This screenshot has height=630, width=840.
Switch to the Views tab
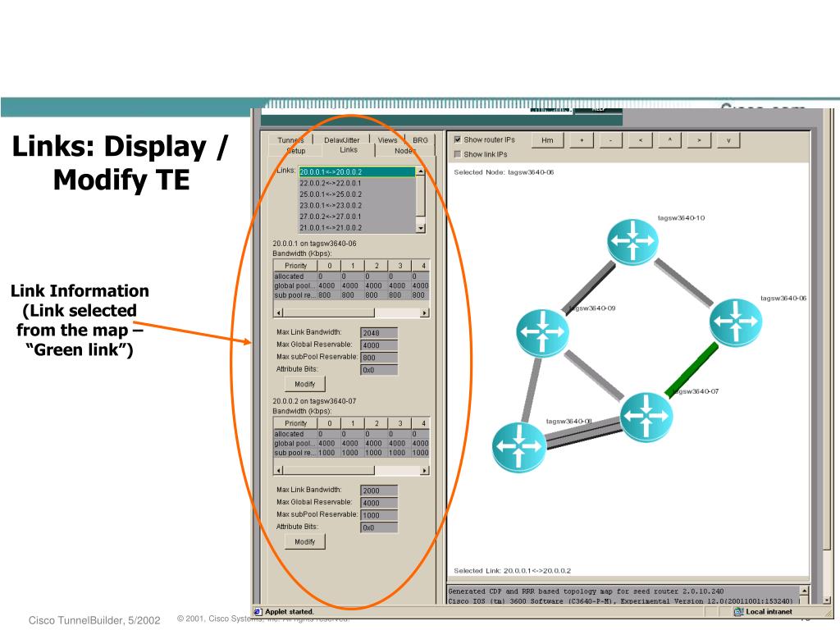point(387,139)
